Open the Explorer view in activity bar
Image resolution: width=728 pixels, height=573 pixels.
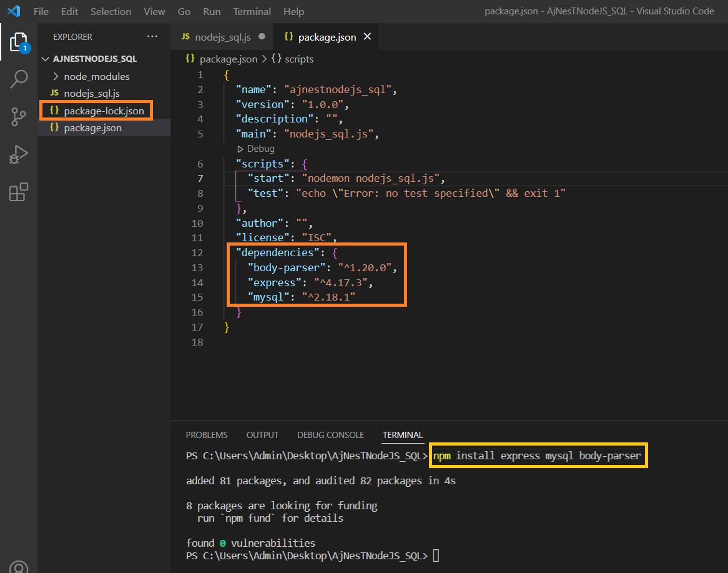click(x=19, y=42)
